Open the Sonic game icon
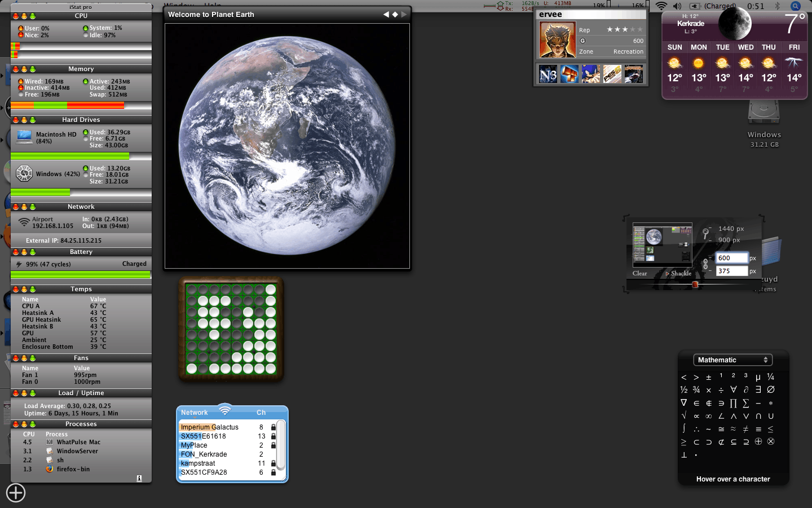 (x=591, y=75)
